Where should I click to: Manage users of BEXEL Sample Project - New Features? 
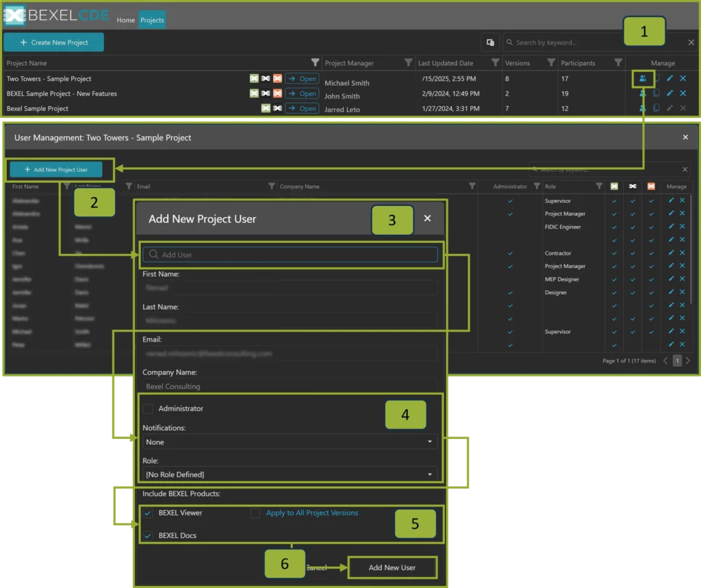[642, 94]
